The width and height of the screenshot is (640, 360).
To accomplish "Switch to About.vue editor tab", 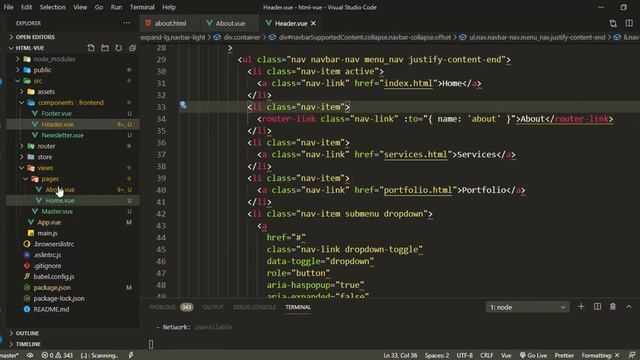I will coord(230,23).
